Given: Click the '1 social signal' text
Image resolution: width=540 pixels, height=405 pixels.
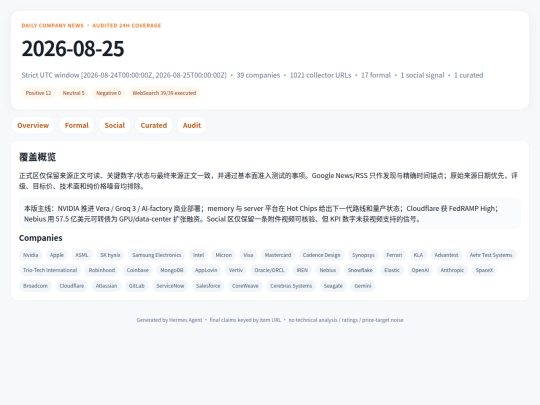Looking at the screenshot, I should click(x=422, y=75).
